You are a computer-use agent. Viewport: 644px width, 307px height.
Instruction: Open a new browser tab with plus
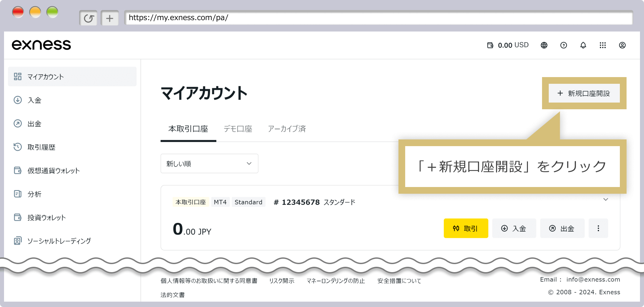coord(110,18)
